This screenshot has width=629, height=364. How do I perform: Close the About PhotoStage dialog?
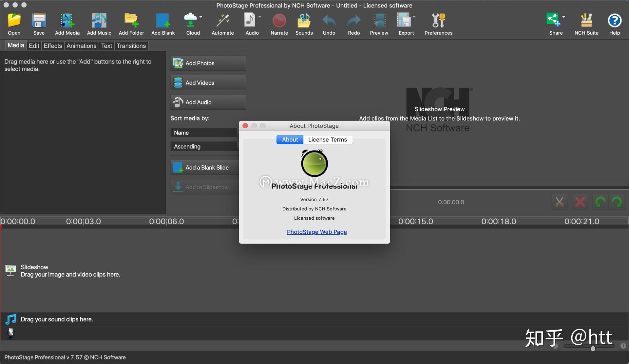[x=245, y=126]
